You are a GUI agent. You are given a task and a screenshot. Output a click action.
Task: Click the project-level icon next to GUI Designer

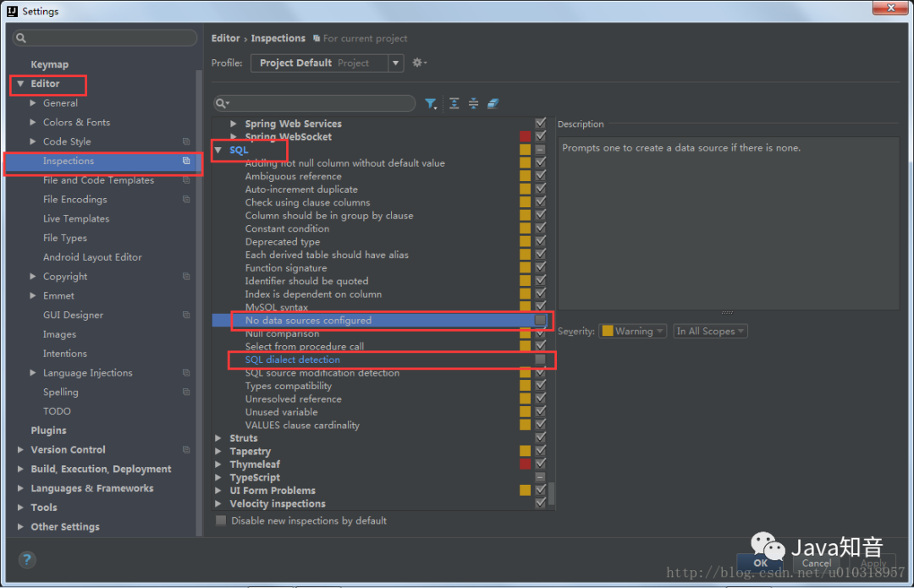click(x=186, y=315)
